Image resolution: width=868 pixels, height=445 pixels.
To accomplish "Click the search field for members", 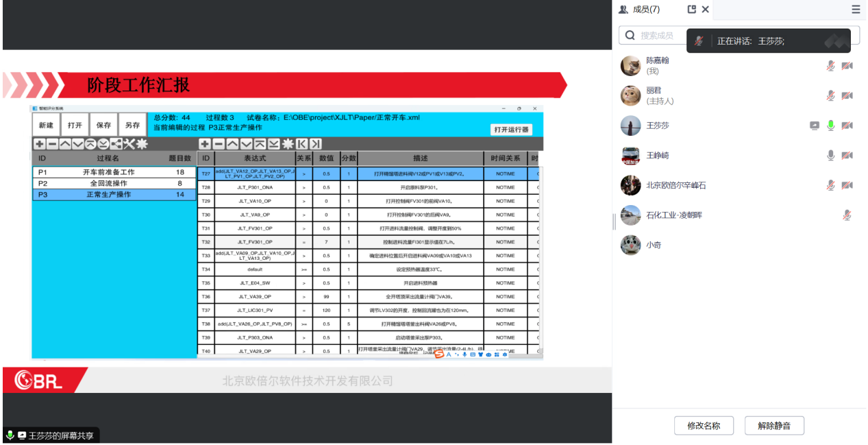I will (685, 36).
